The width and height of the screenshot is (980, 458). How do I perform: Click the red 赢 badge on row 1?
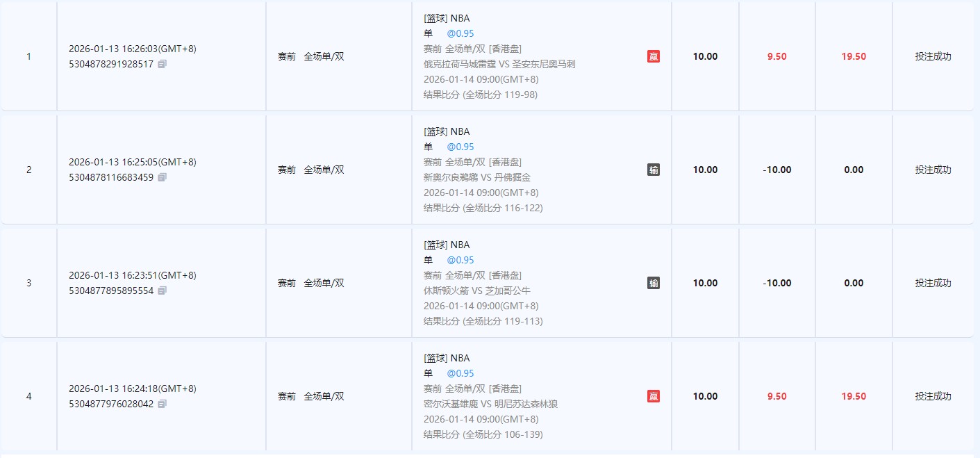tap(653, 56)
